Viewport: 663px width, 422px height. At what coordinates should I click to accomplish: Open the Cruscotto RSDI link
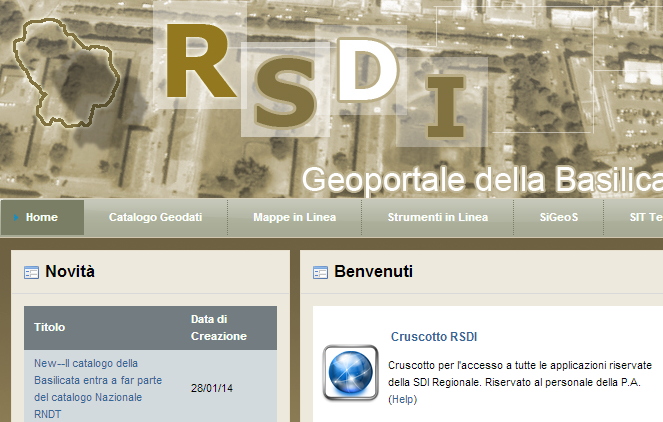(434, 337)
